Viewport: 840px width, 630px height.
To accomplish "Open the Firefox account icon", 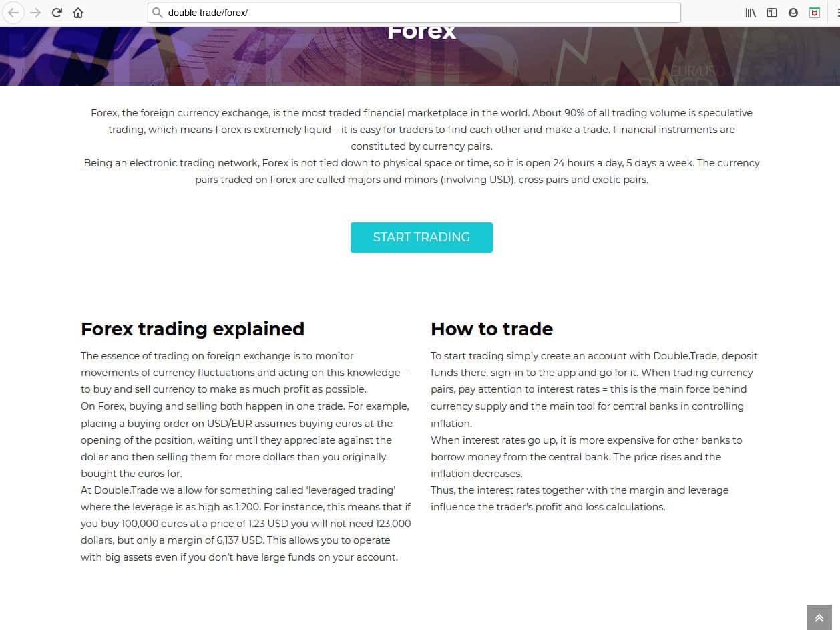I will 793,13.
